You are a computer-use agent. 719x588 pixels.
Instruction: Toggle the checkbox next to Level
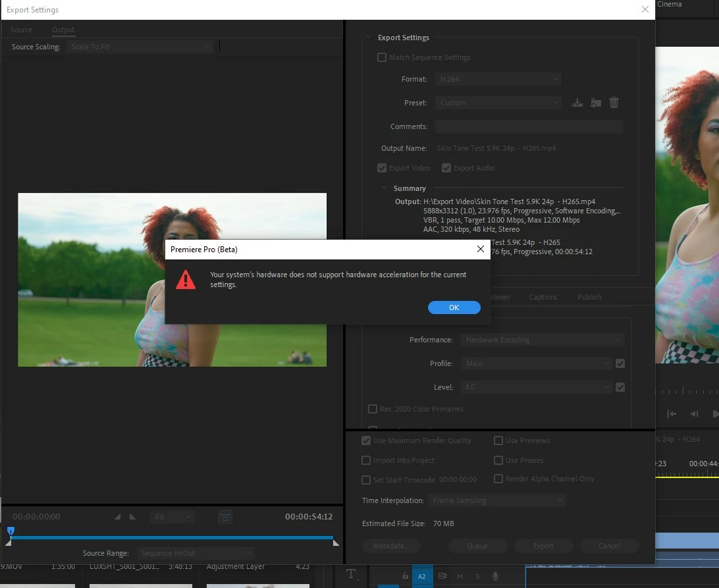point(620,387)
